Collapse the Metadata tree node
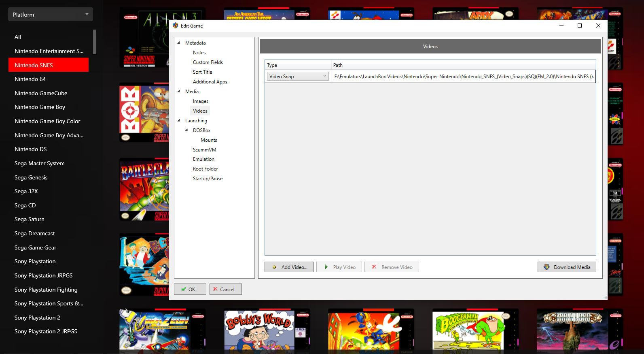Image resolution: width=644 pixels, height=354 pixels. [x=179, y=43]
